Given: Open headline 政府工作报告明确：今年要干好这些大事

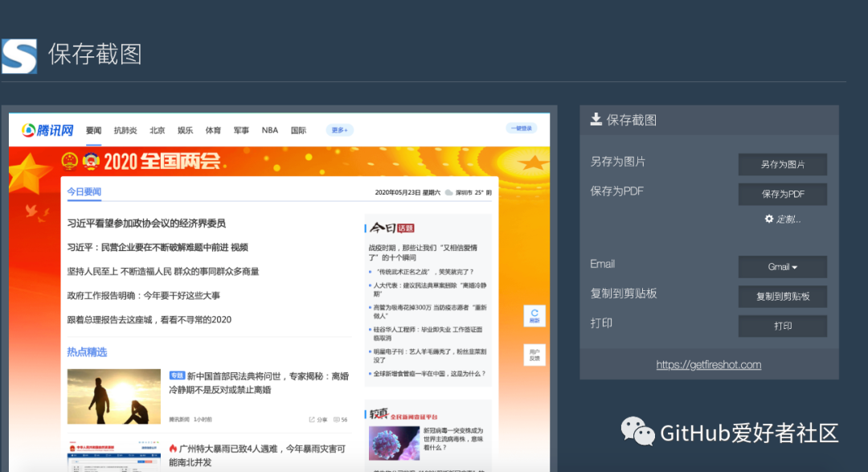Looking at the screenshot, I should (143, 296).
